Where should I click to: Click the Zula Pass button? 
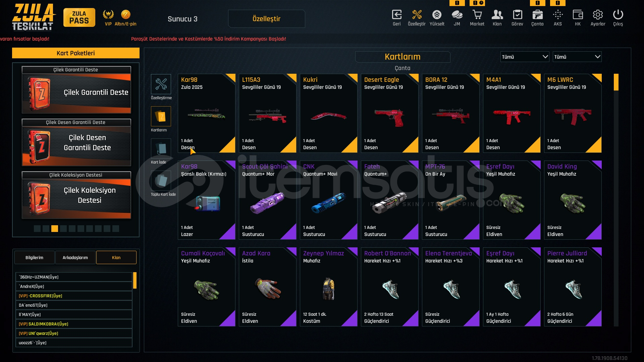[79, 17]
